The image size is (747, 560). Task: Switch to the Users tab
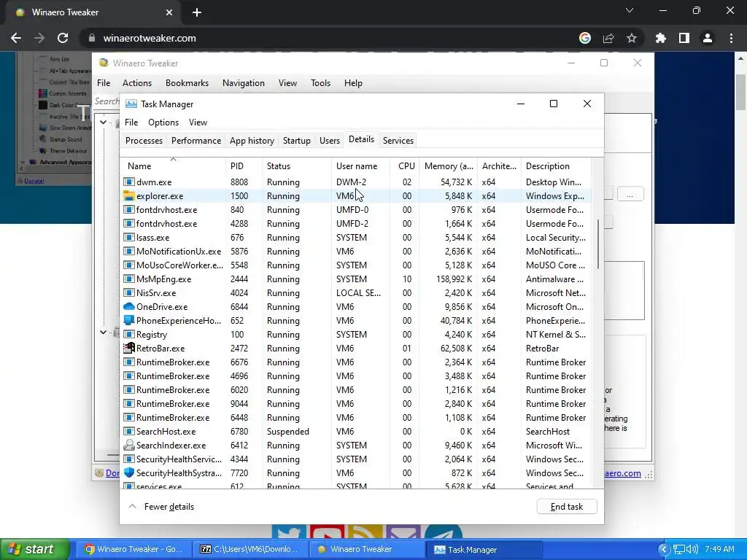[x=330, y=141]
